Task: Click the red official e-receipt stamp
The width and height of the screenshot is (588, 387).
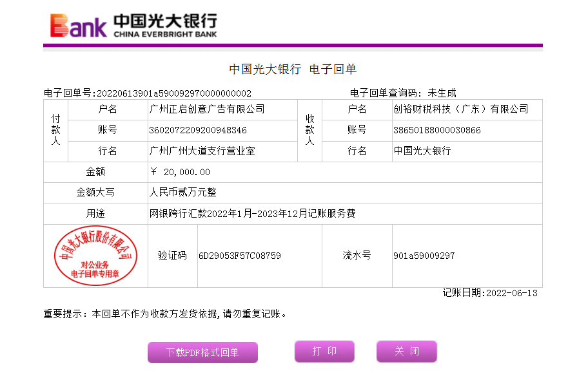Action: tap(95, 256)
